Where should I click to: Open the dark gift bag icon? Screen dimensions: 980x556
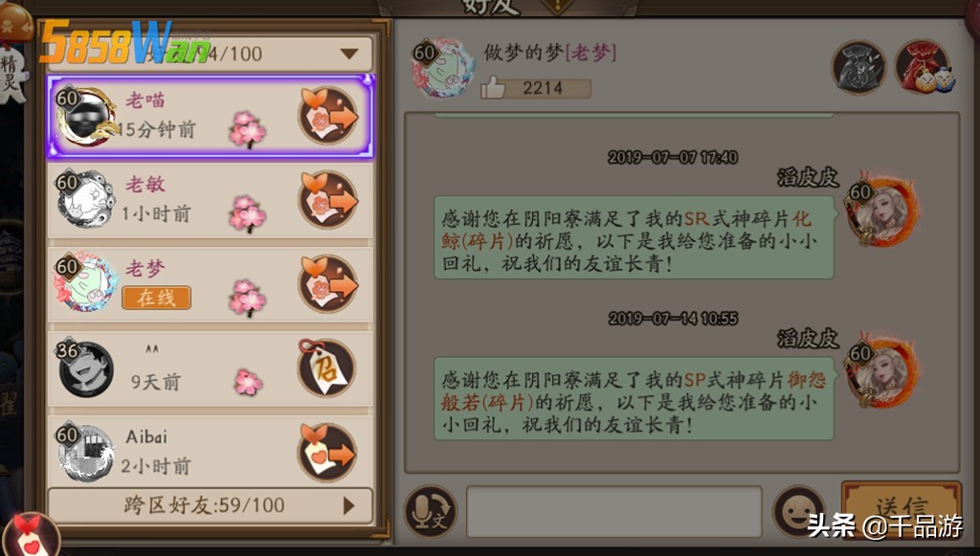[858, 67]
